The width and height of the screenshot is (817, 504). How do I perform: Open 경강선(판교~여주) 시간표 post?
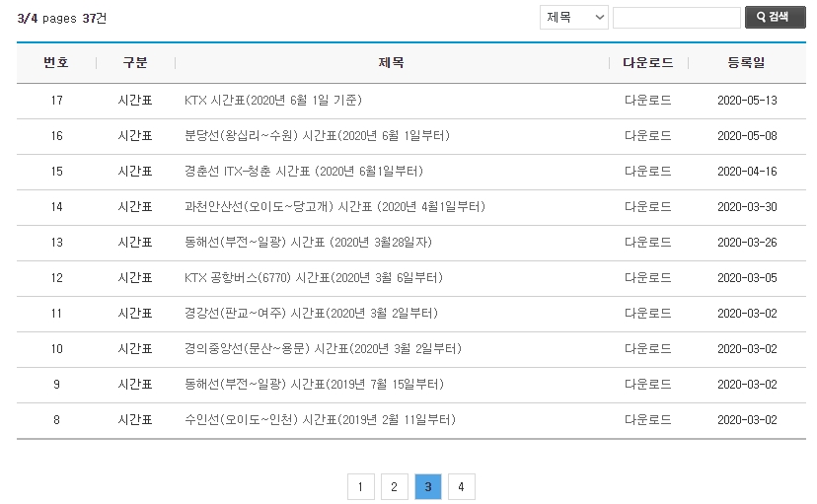pyautogui.click(x=311, y=313)
